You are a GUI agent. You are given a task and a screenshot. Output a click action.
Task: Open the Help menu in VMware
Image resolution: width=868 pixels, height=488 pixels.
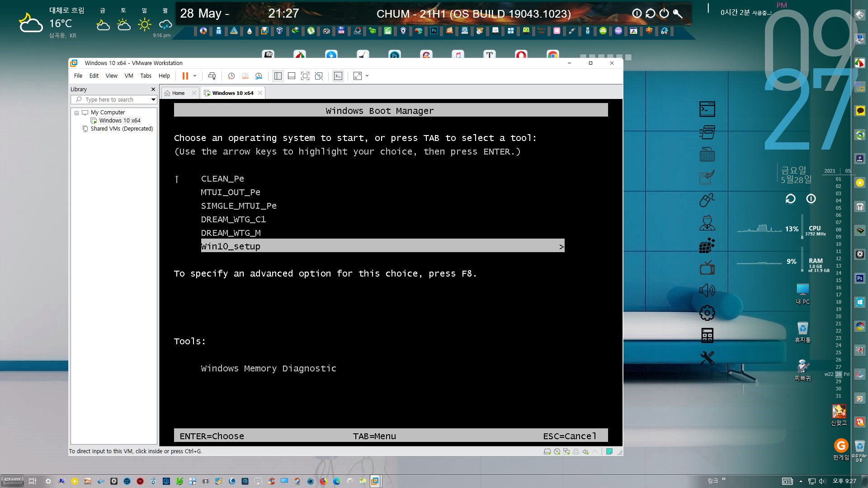(164, 76)
